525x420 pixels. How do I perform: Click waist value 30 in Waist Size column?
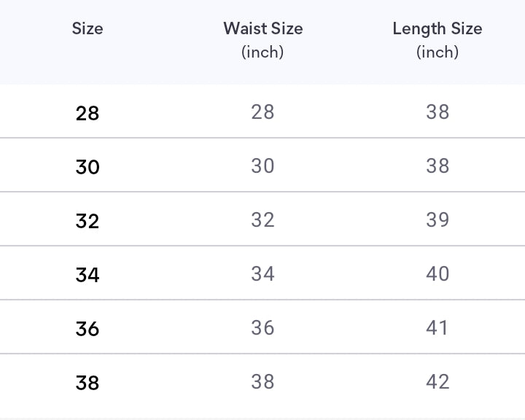(262, 166)
